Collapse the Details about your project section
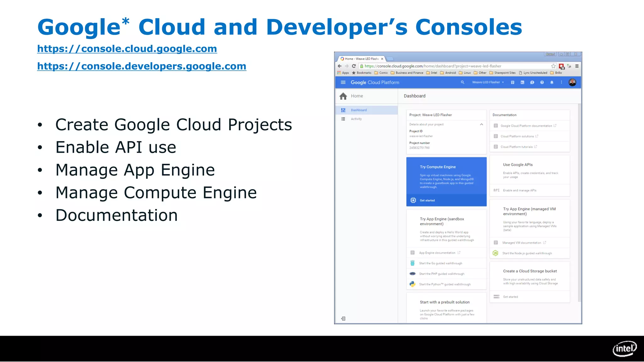 coord(481,124)
